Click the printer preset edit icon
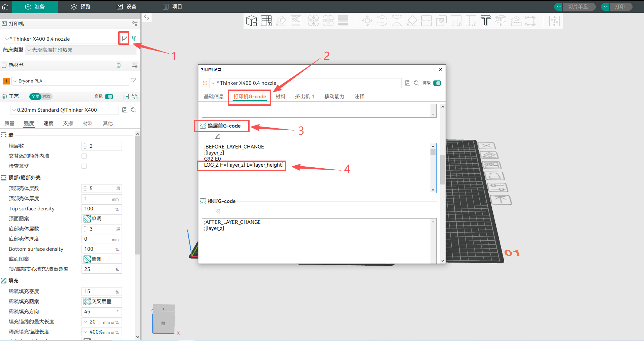 124,38
